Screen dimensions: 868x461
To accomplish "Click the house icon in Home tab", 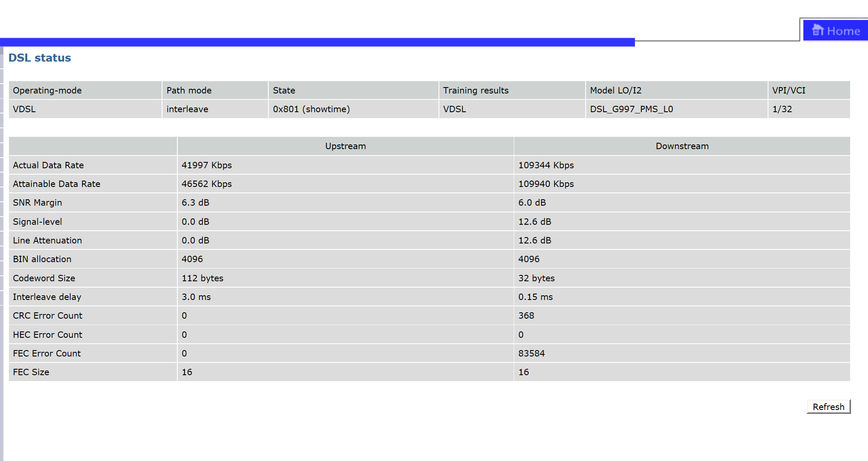I will [x=817, y=31].
